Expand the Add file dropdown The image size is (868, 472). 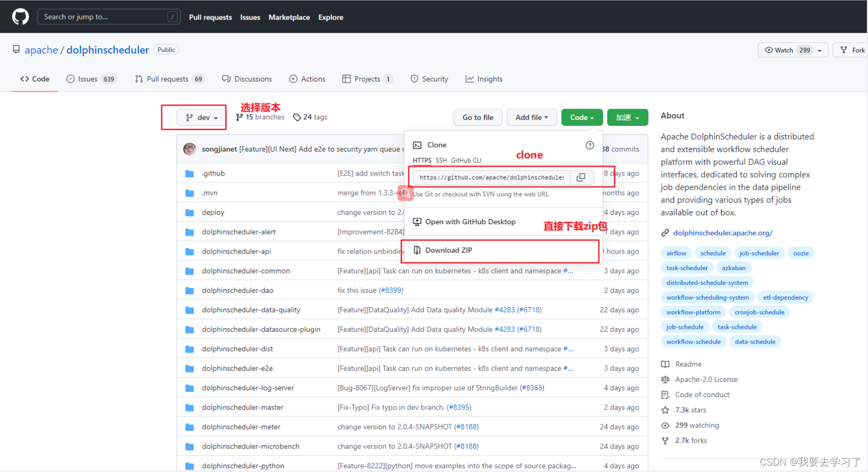click(x=532, y=117)
